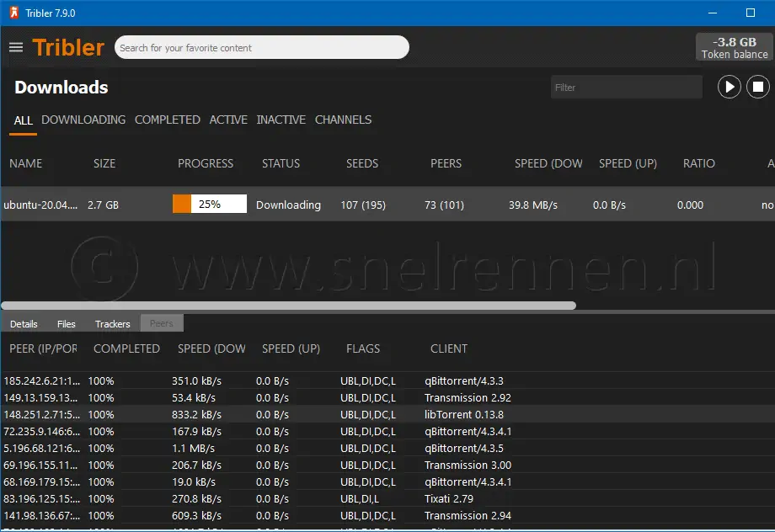Sort downloads by SEEDS column
The image size is (775, 532).
coord(361,163)
